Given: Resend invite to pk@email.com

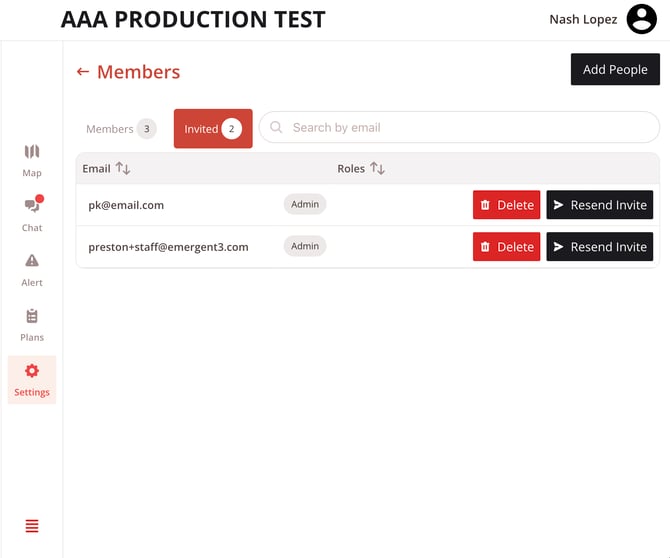Looking at the screenshot, I should [599, 205].
